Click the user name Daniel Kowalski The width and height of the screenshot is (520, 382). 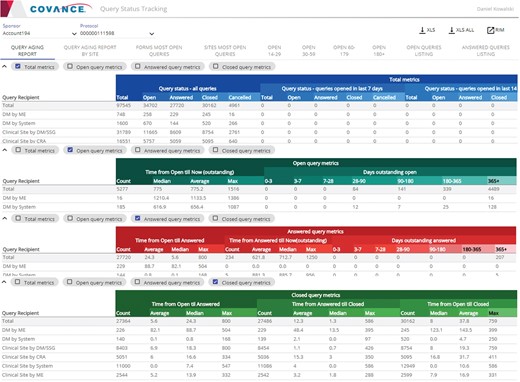(x=495, y=9)
